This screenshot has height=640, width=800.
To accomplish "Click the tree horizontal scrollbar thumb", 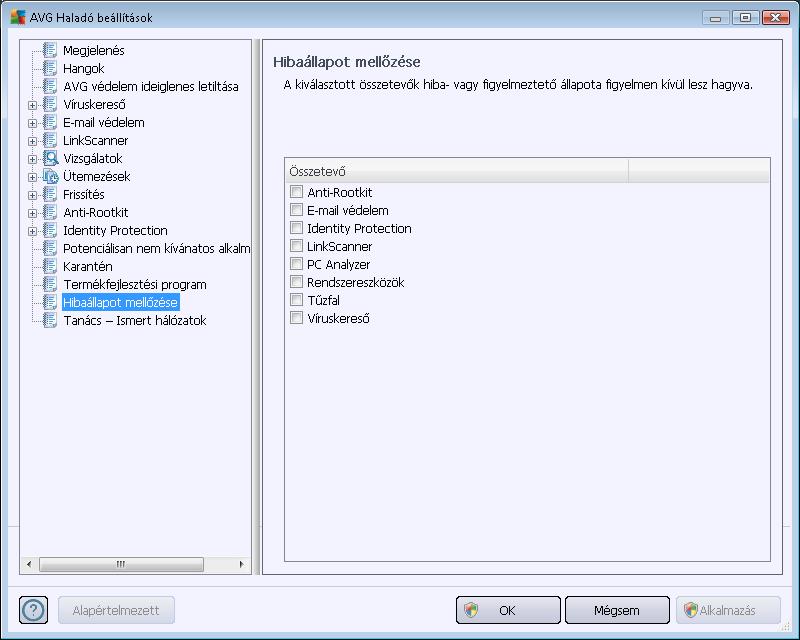I will coord(121,564).
